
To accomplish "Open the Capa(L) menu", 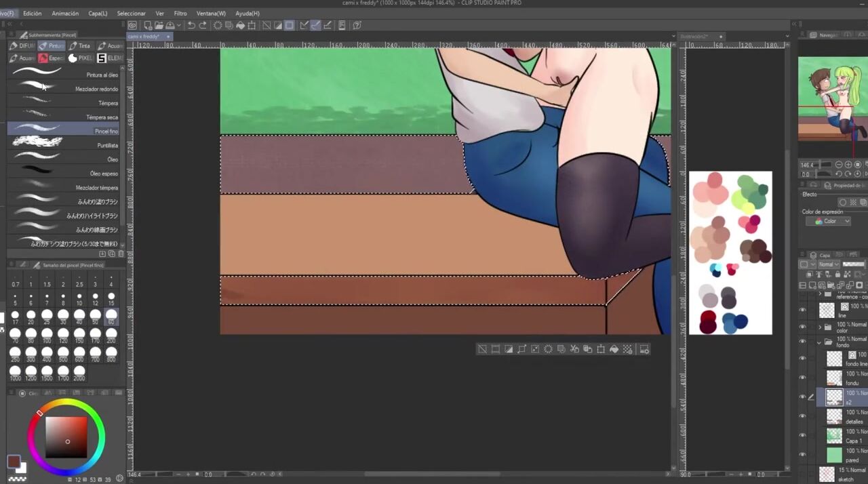I will pos(98,14).
